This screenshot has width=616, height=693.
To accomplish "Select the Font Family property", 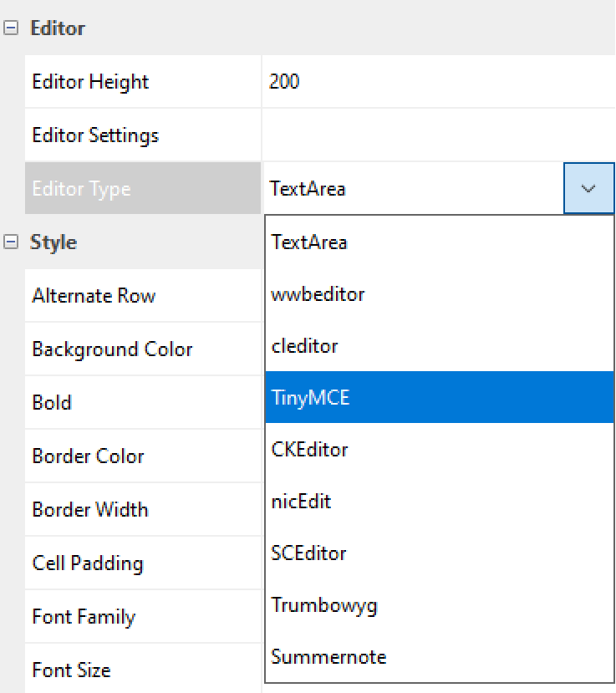I will pos(84,617).
